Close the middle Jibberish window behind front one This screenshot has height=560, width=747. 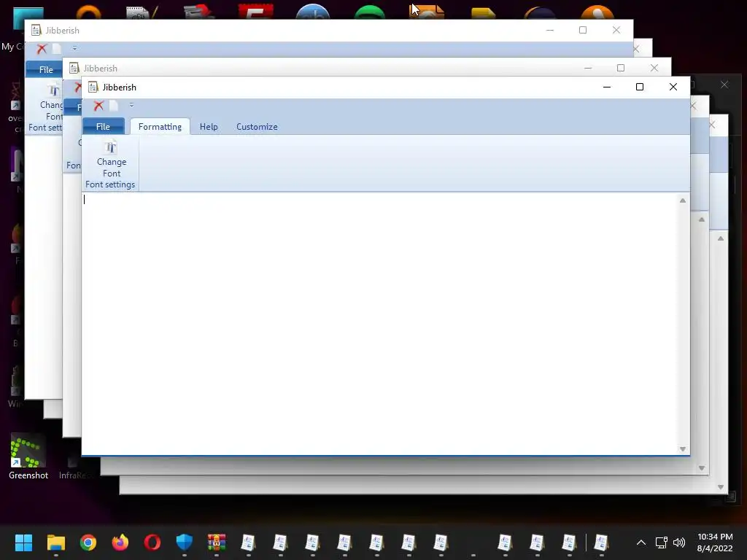click(x=654, y=68)
